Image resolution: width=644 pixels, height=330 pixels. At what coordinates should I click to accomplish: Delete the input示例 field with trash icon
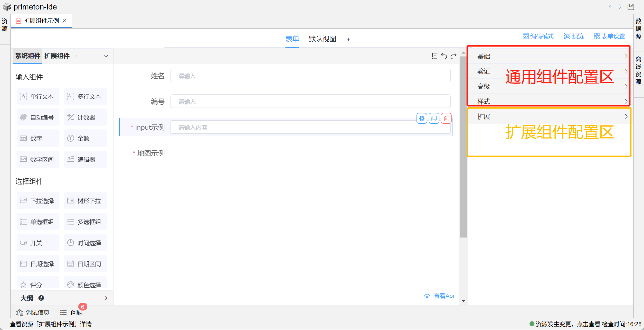[446, 119]
